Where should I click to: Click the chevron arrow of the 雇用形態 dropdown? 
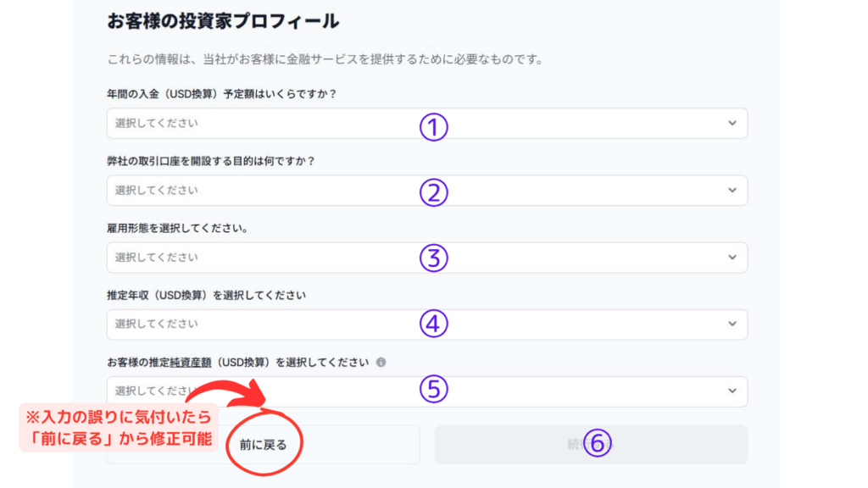tap(732, 257)
